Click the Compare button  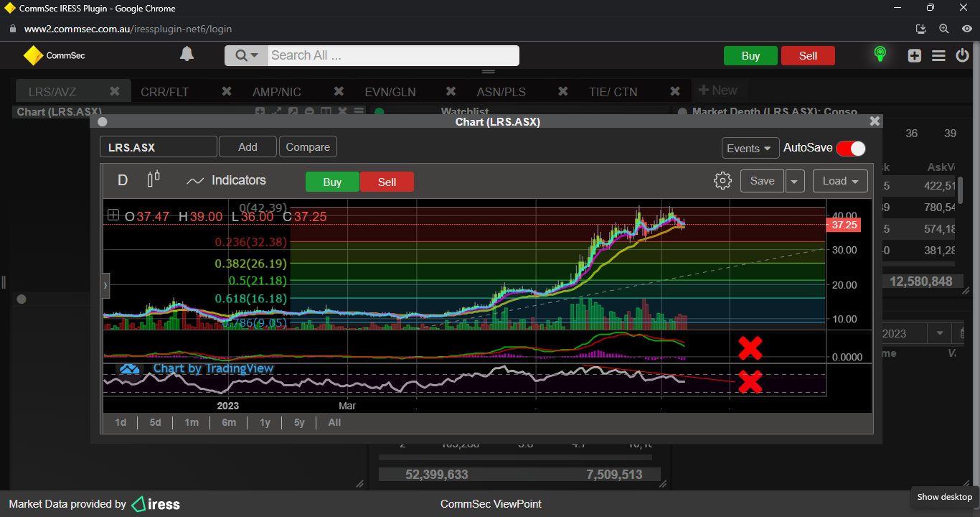[x=308, y=147]
